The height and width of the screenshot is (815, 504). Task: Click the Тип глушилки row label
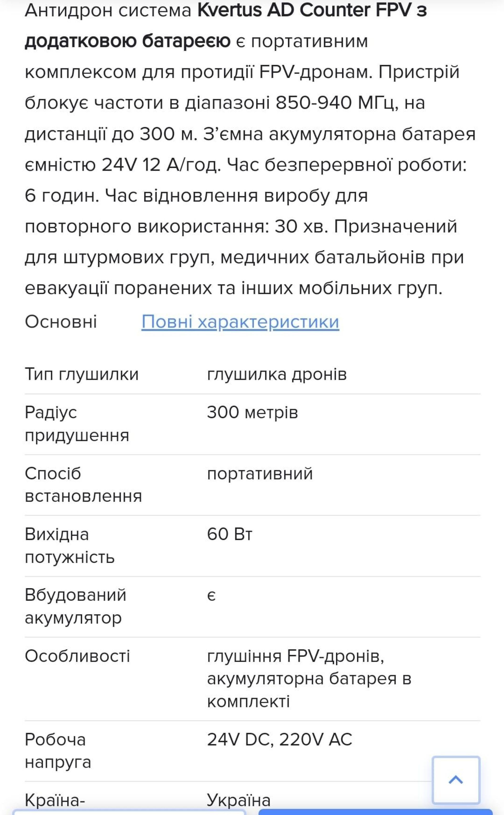pyautogui.click(x=81, y=374)
